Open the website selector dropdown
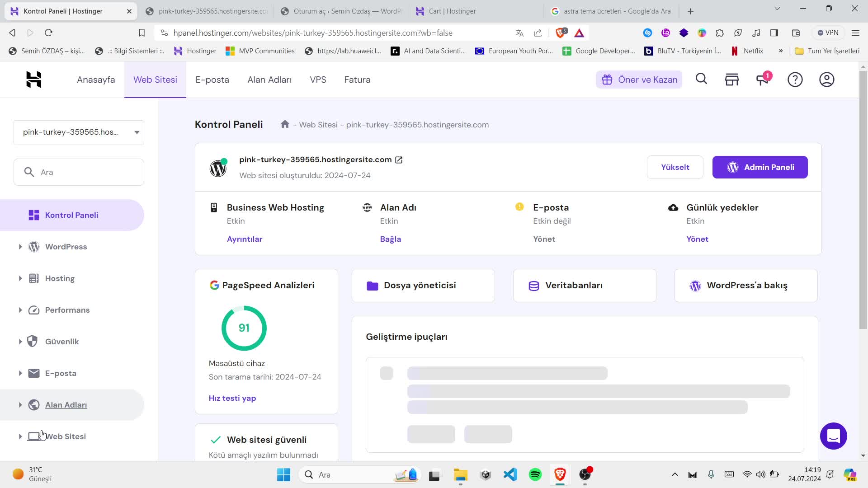 coord(79,132)
